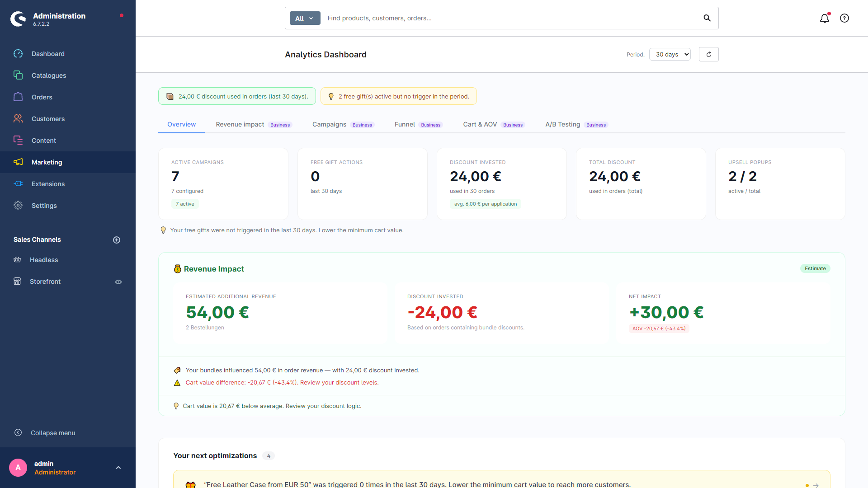868x488 pixels.
Task: Click the AOV -20,67 € badge
Action: (659, 328)
